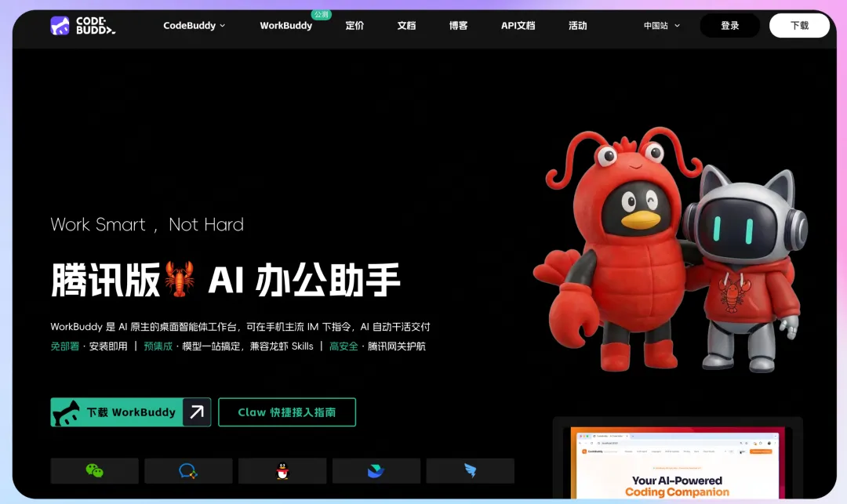
Task: Select the WeChat icon tile
Action: pyautogui.click(x=95, y=471)
